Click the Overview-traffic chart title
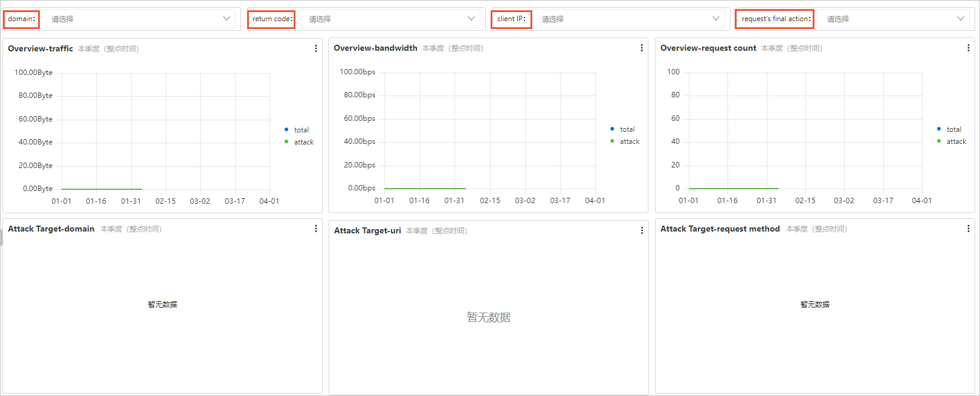This screenshot has height=396, width=980. [40, 48]
